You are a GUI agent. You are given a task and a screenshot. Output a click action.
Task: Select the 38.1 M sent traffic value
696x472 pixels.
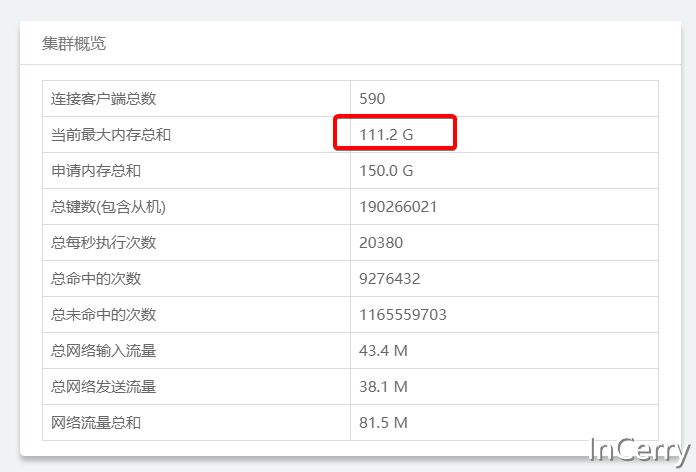(x=383, y=387)
